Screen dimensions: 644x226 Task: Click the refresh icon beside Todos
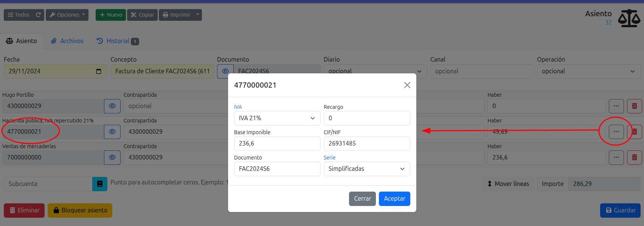[38, 15]
